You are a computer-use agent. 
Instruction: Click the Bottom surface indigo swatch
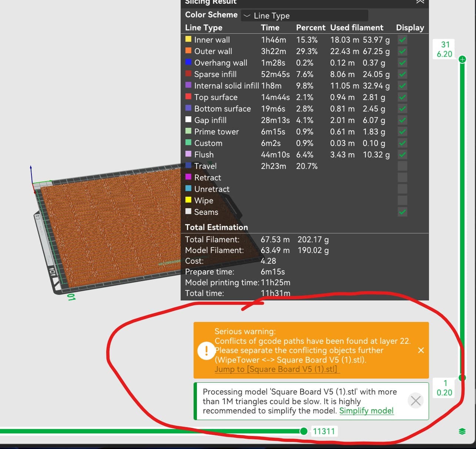(x=188, y=108)
